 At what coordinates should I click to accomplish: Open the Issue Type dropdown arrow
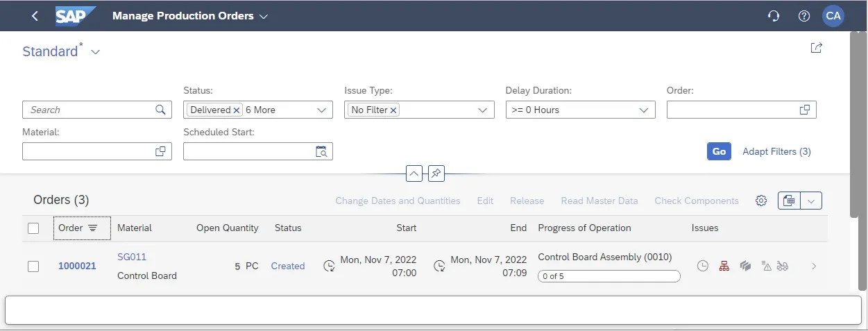point(483,110)
